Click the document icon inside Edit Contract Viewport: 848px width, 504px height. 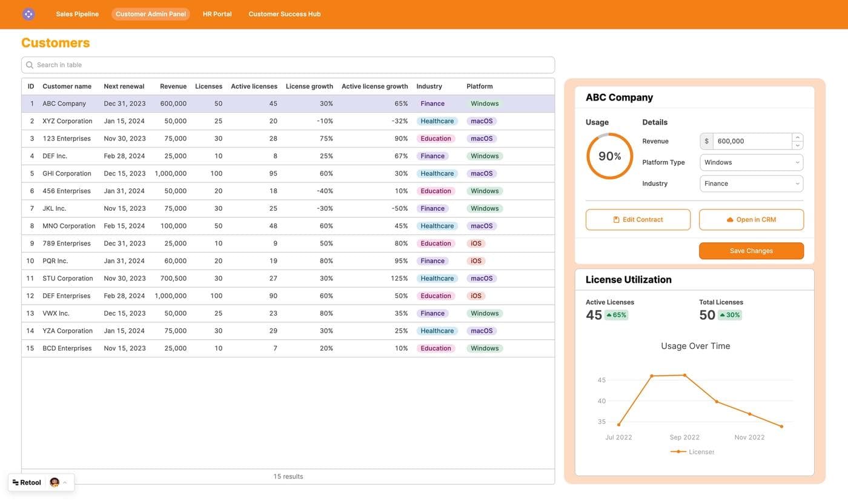(x=614, y=218)
